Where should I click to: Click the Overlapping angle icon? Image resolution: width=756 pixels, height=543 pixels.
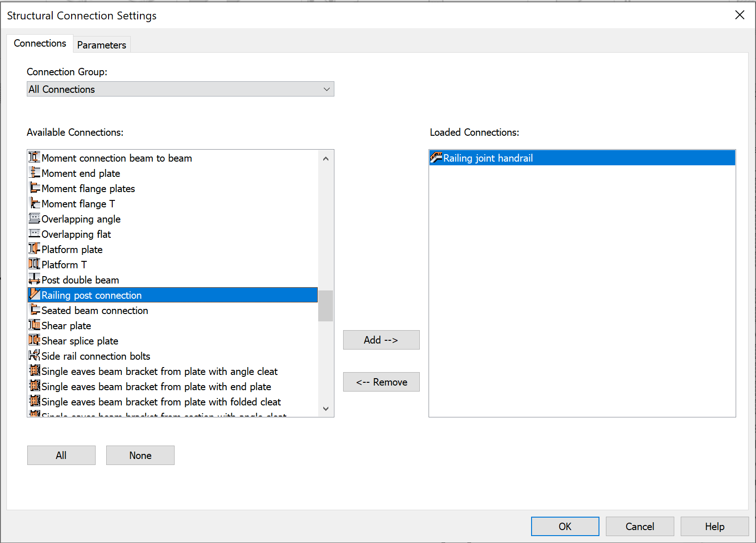pyautogui.click(x=35, y=218)
